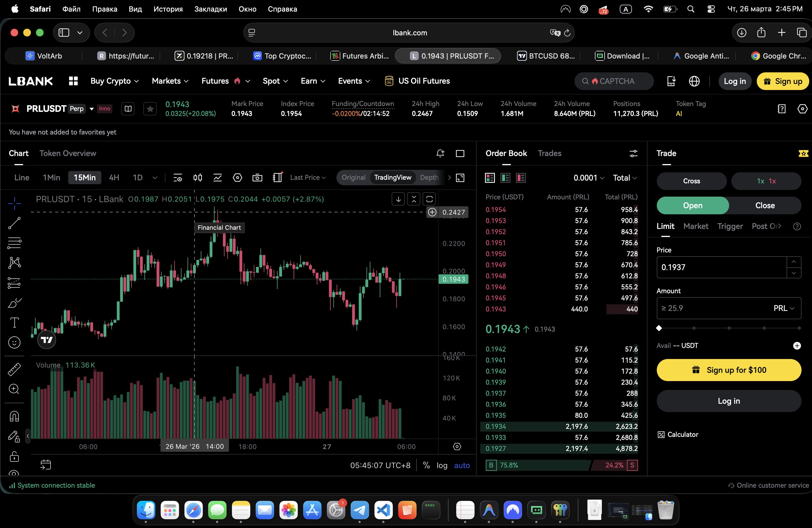Select the Market order tab

click(x=696, y=226)
